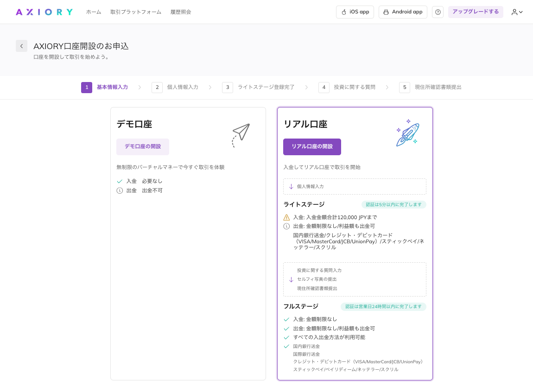
Task: Select step 2 個人情報入力
Action: pyautogui.click(x=175, y=87)
